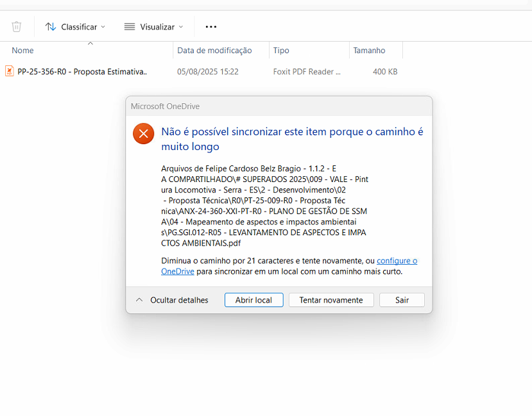Sort by Data de modificação column

(x=214, y=51)
